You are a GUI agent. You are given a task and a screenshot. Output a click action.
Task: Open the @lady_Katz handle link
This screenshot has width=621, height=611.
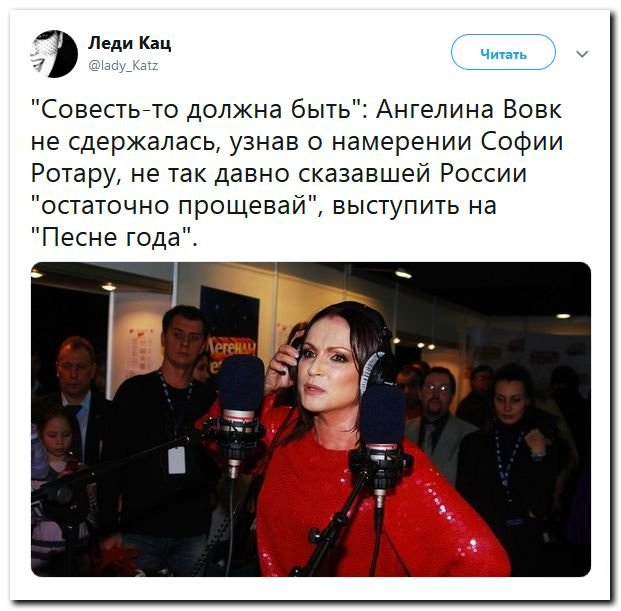point(124,65)
